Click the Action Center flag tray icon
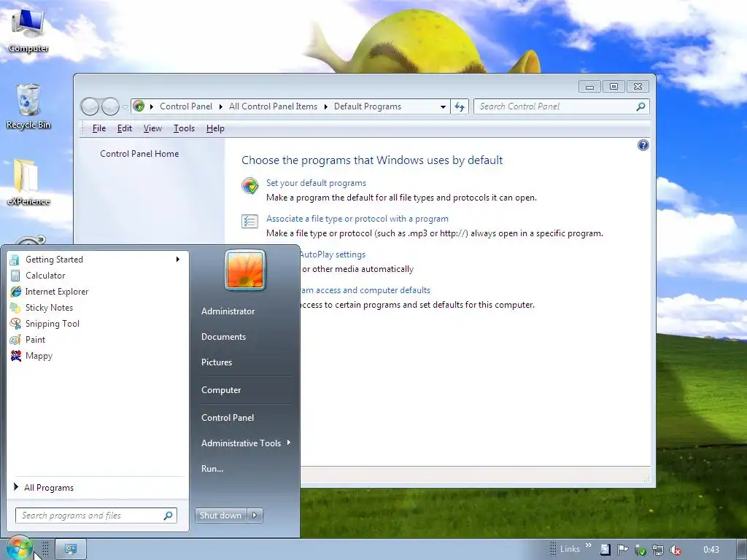Image resolution: width=747 pixels, height=560 pixels. [x=622, y=550]
